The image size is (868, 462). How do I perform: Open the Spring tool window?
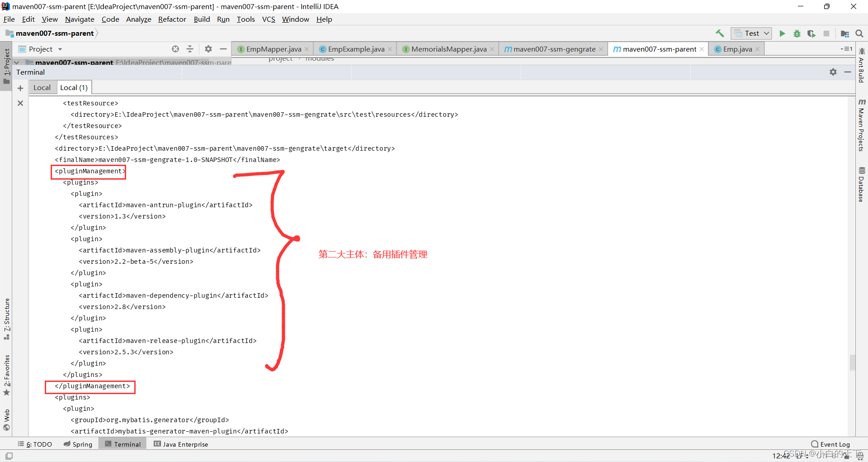78,444
